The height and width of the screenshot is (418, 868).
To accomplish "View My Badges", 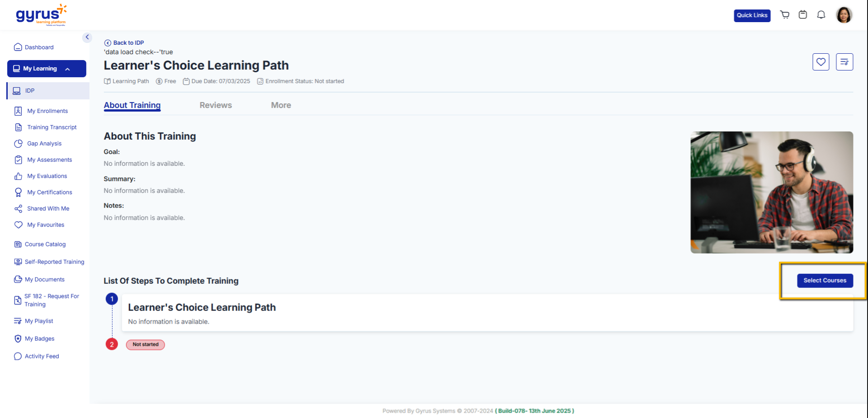I will click(x=34, y=339).
